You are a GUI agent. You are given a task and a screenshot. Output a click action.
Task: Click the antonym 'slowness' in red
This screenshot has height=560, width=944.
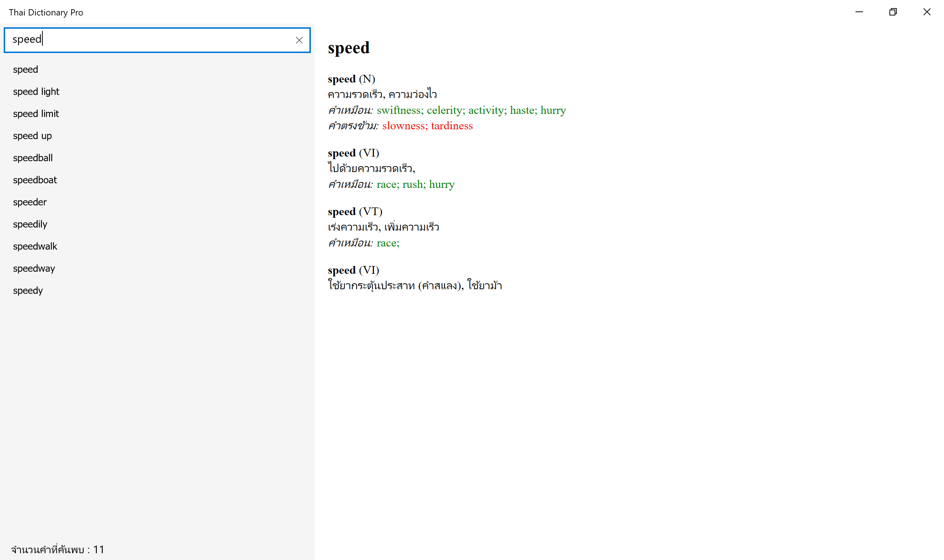[x=404, y=126]
